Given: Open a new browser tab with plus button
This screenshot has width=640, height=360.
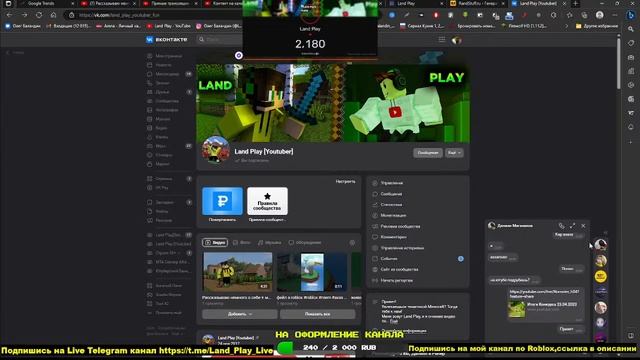Looking at the screenshot, I should pos(576,3).
